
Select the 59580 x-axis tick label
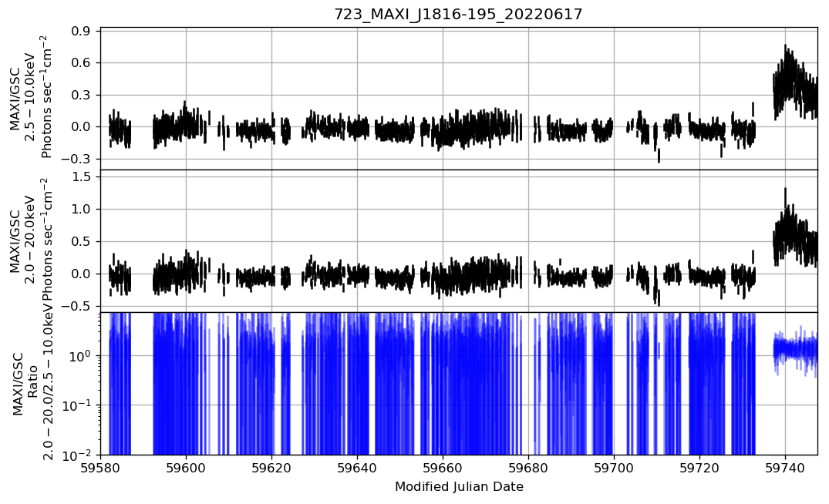100,468
